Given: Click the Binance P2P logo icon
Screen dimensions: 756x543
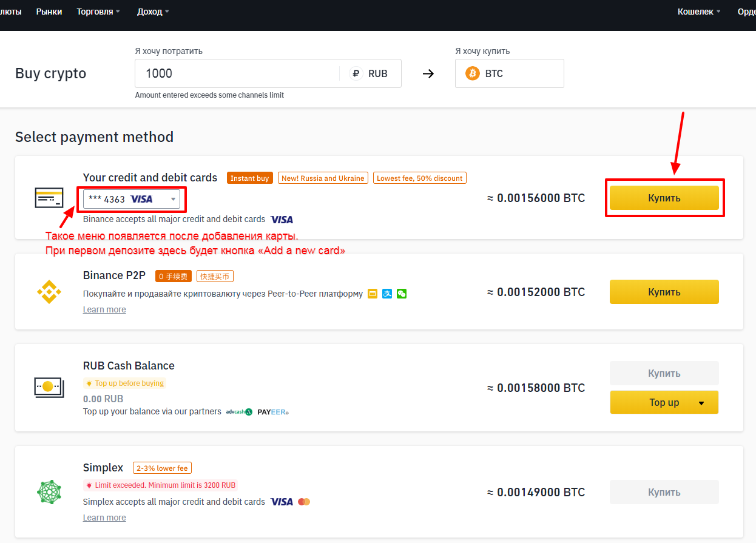Looking at the screenshot, I should click(49, 292).
